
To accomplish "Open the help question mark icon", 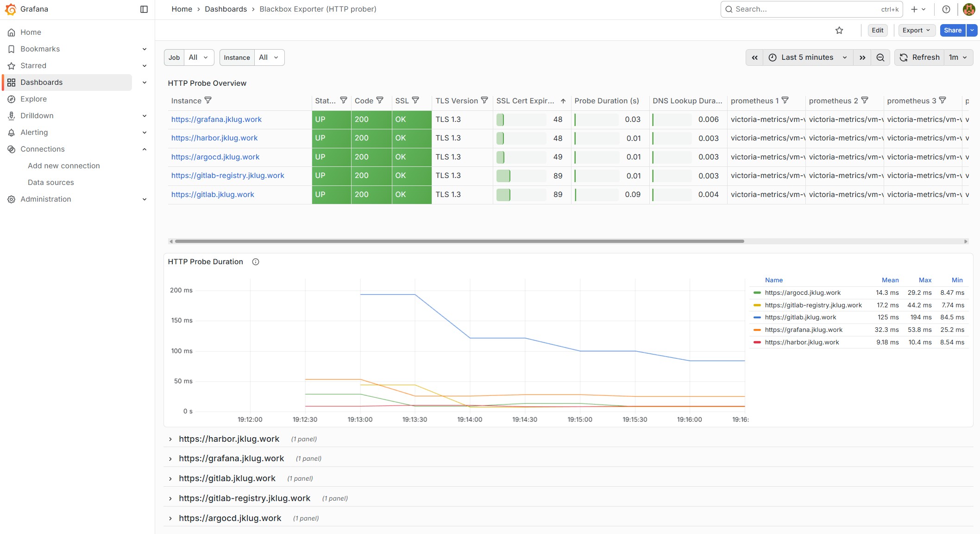I will coord(946,9).
